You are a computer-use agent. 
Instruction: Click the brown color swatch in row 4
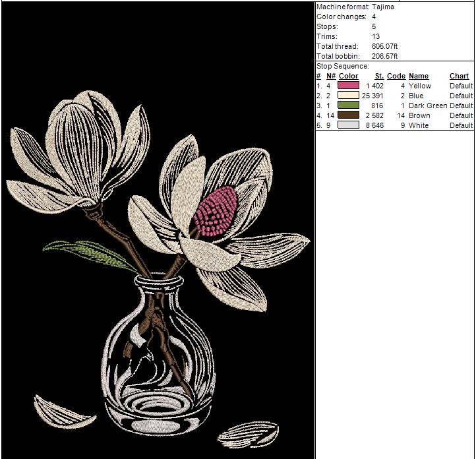tap(348, 115)
